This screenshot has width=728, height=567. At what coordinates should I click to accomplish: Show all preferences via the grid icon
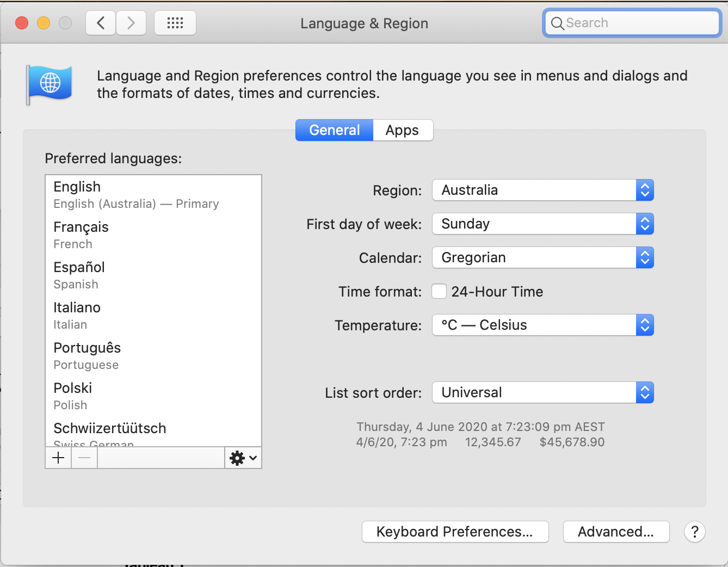[175, 23]
